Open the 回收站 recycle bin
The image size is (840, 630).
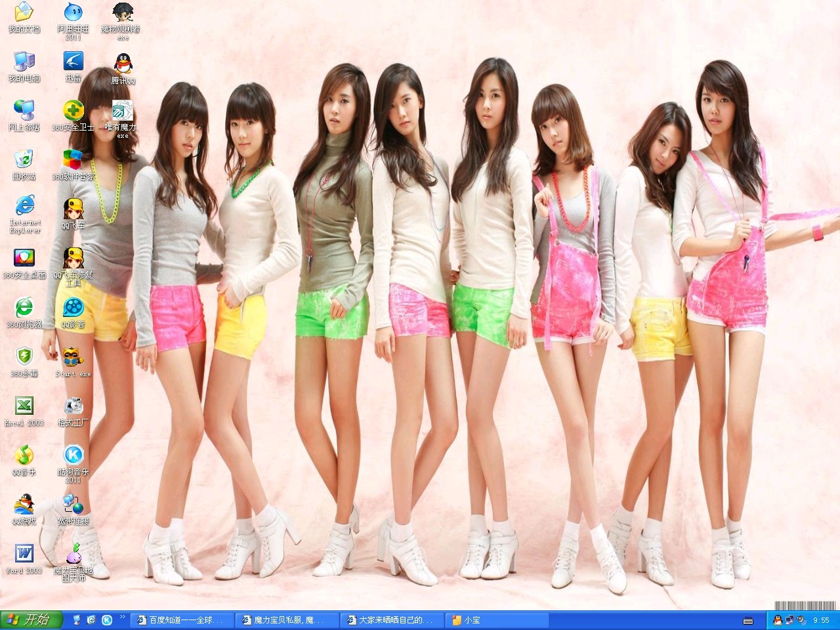click(24, 160)
